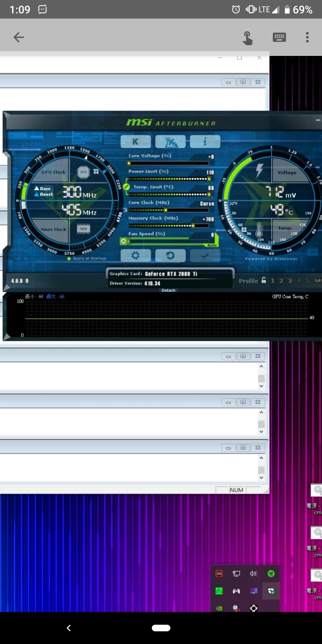Click the fan icon beside Fan Speed slider
The image size is (322, 644).
coord(123,241)
